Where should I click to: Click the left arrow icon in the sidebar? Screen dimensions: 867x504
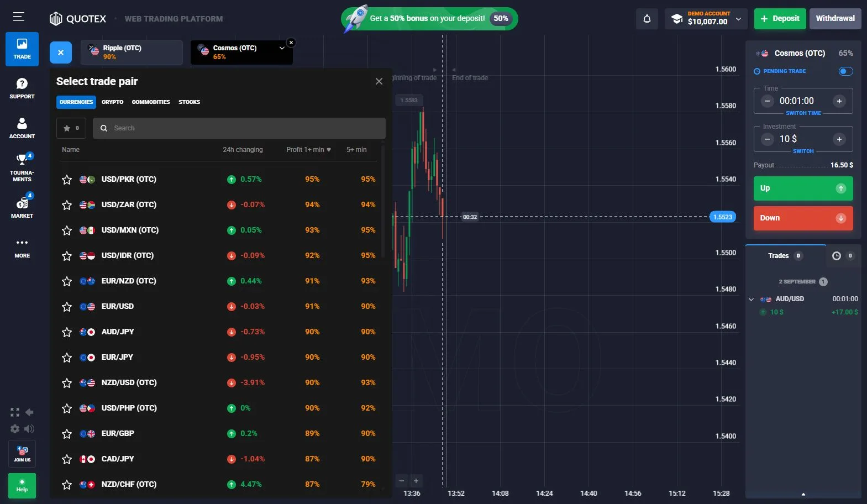point(29,412)
